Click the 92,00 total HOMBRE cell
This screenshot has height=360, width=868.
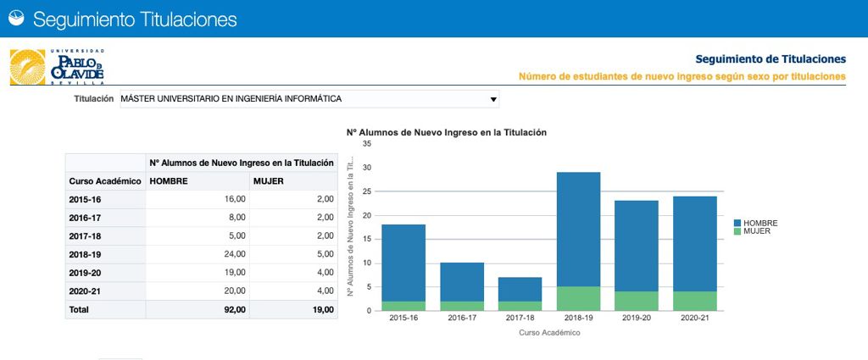click(198, 310)
